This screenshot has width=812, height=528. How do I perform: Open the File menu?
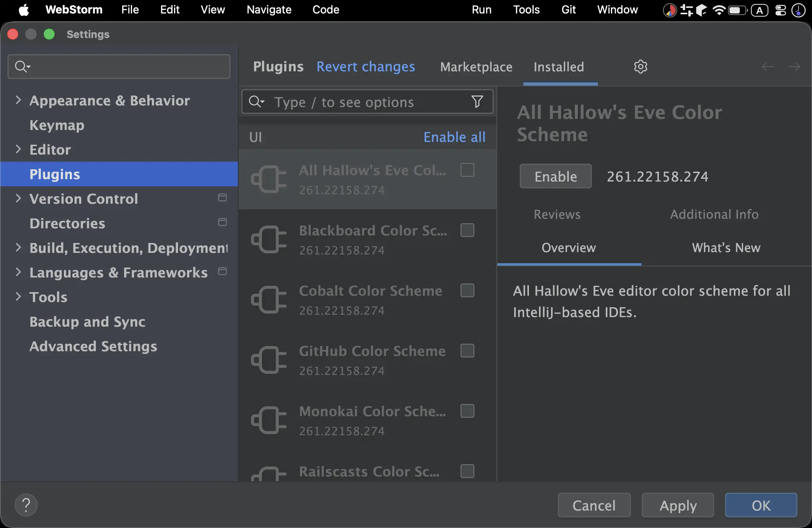[x=130, y=10]
